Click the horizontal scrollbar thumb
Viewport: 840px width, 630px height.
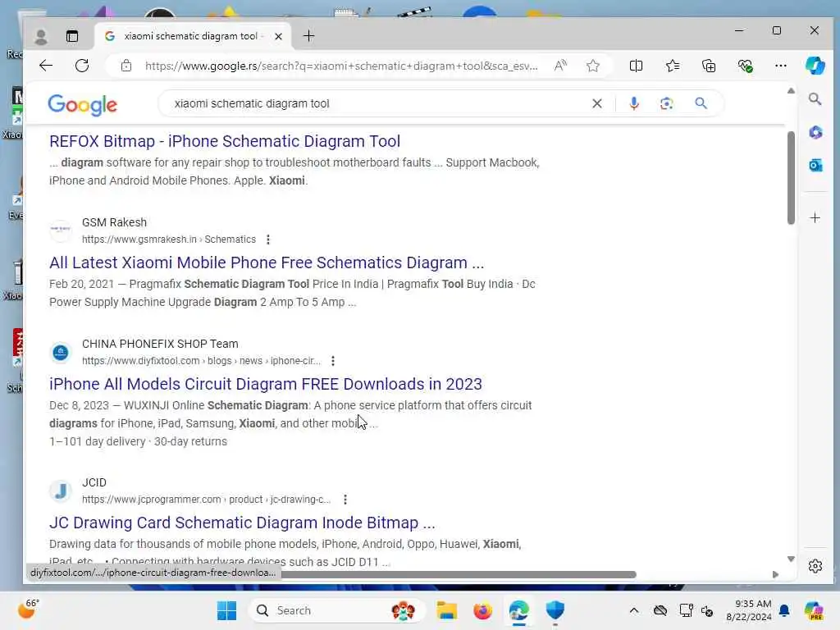[x=458, y=575]
